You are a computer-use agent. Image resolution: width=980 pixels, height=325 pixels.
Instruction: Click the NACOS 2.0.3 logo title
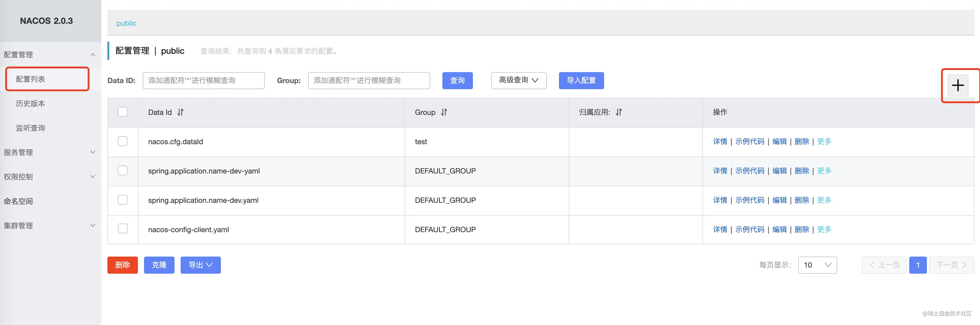[x=46, y=21]
